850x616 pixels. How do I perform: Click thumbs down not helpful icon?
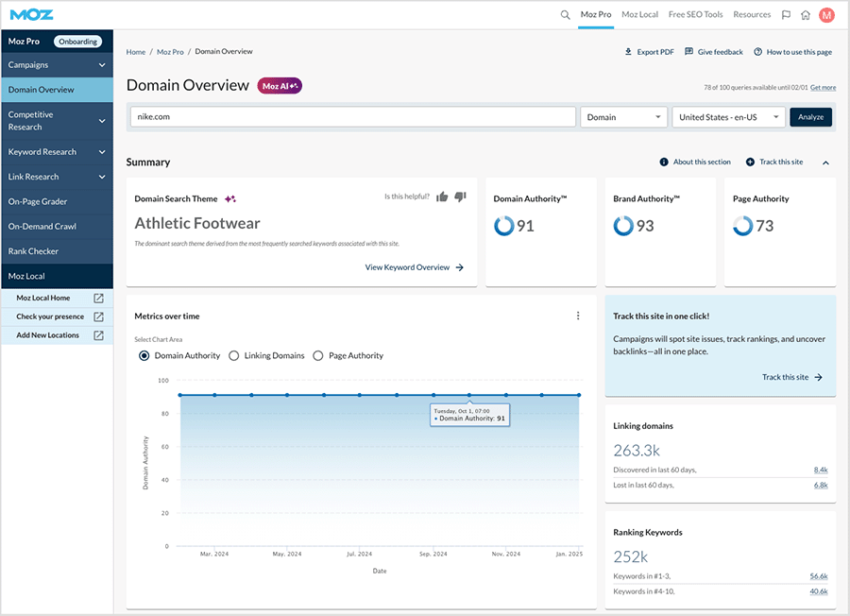460,197
